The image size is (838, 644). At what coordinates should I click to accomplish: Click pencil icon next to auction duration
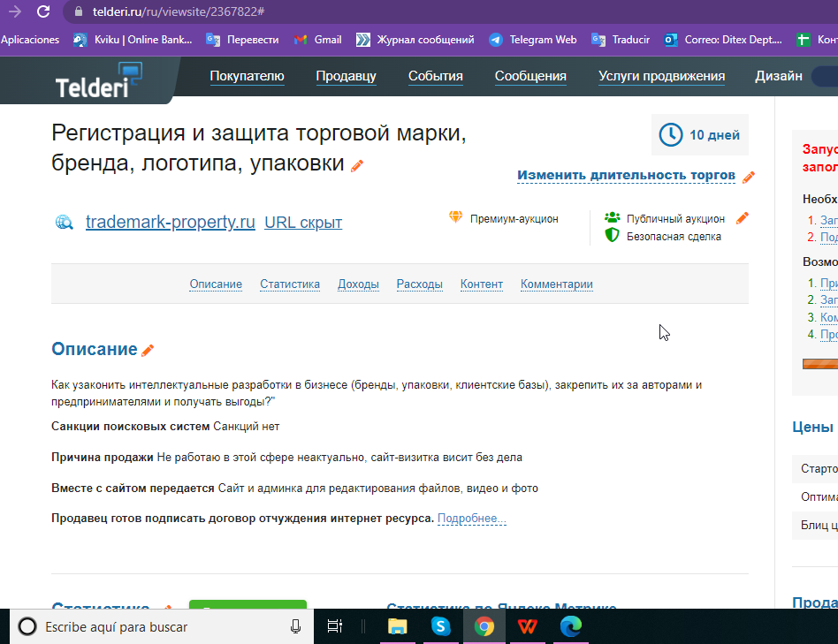click(749, 178)
